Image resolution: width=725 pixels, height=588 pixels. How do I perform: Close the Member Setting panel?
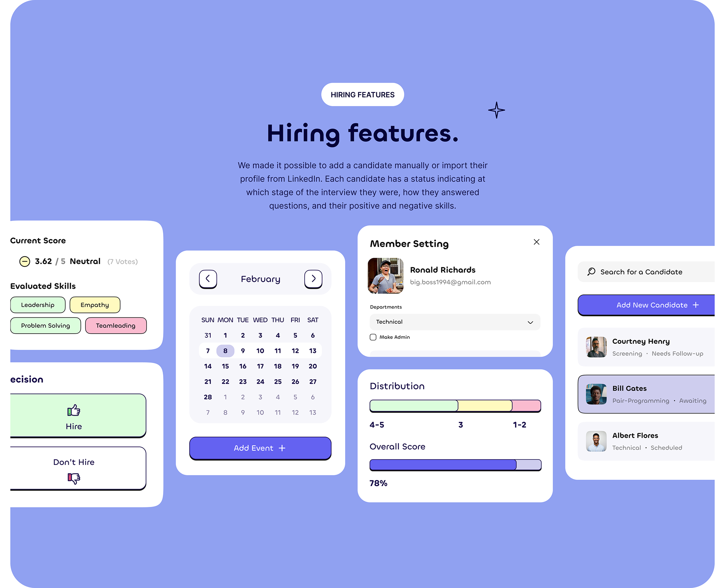[x=537, y=242]
